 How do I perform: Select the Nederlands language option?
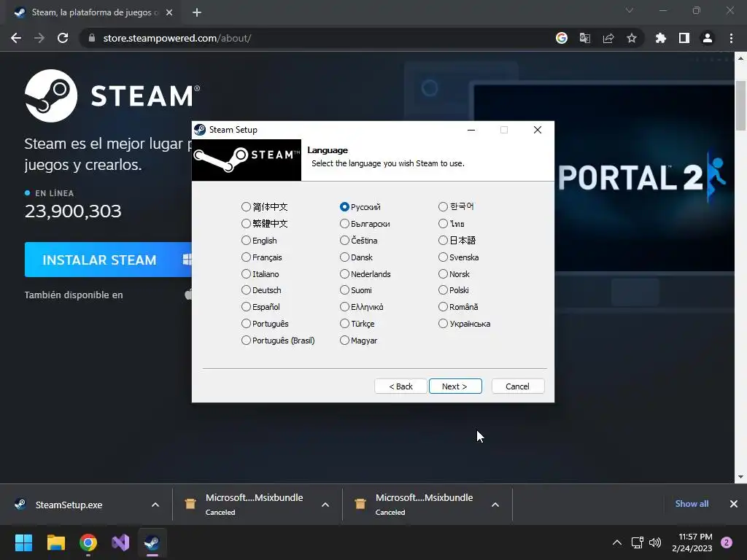click(365, 274)
